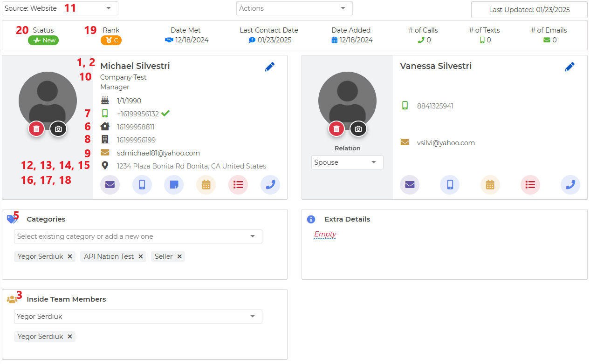Edit Michael Silvestri's contact with pencil icon
Screen dimensions: 590x364
pyautogui.click(x=270, y=67)
